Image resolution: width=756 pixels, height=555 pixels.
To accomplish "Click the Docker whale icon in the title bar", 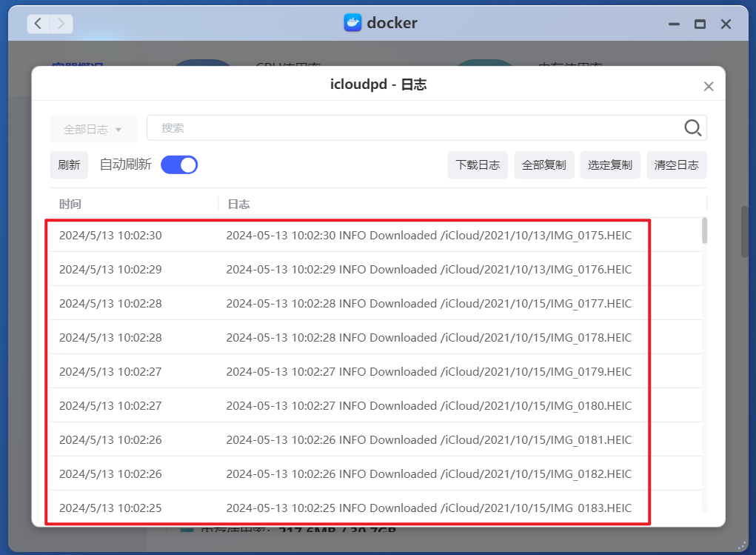I will click(x=352, y=23).
